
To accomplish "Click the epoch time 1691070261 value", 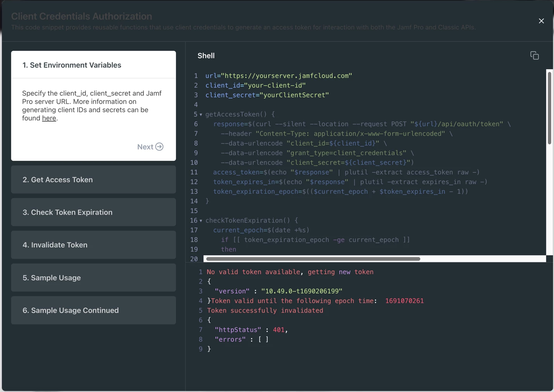I will point(404,301).
